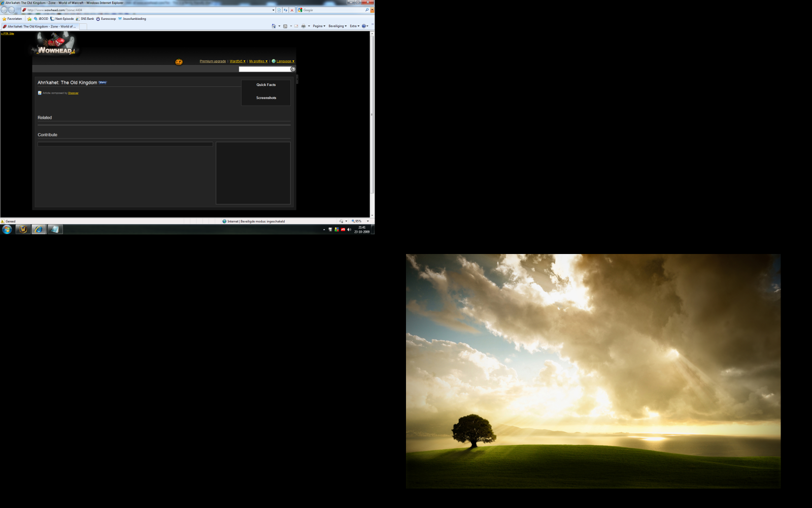Open the Discover author link
Screen dimensions: 812x508
tap(73, 93)
